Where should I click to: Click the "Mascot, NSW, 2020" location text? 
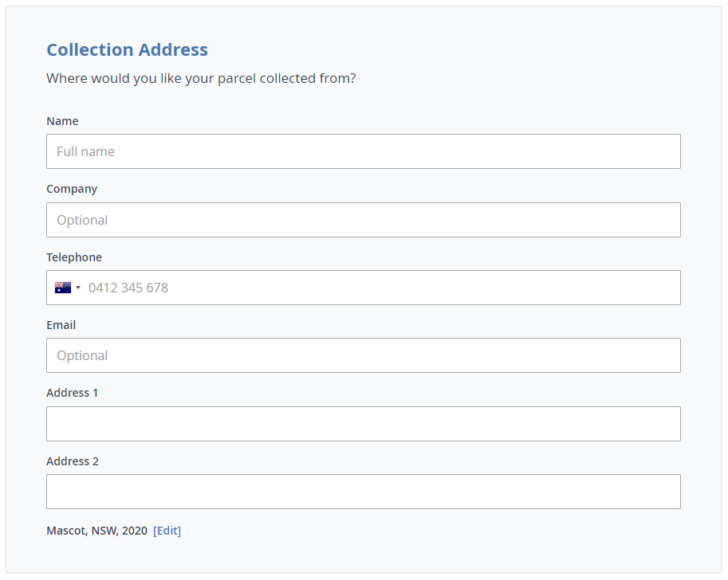[96, 531]
